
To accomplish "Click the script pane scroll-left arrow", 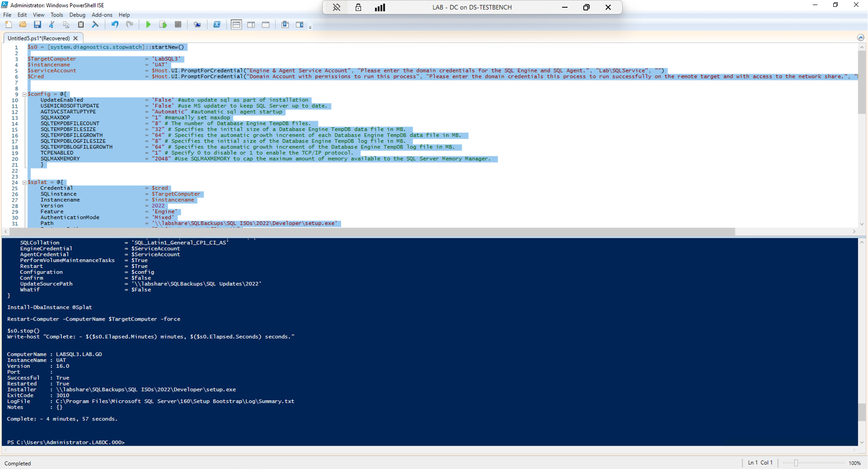I will point(5,232).
